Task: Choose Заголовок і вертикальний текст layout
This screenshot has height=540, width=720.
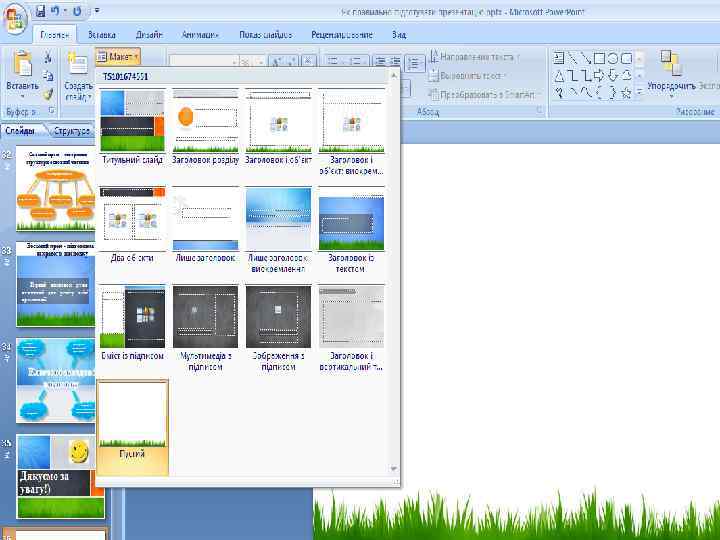Action: point(351,328)
